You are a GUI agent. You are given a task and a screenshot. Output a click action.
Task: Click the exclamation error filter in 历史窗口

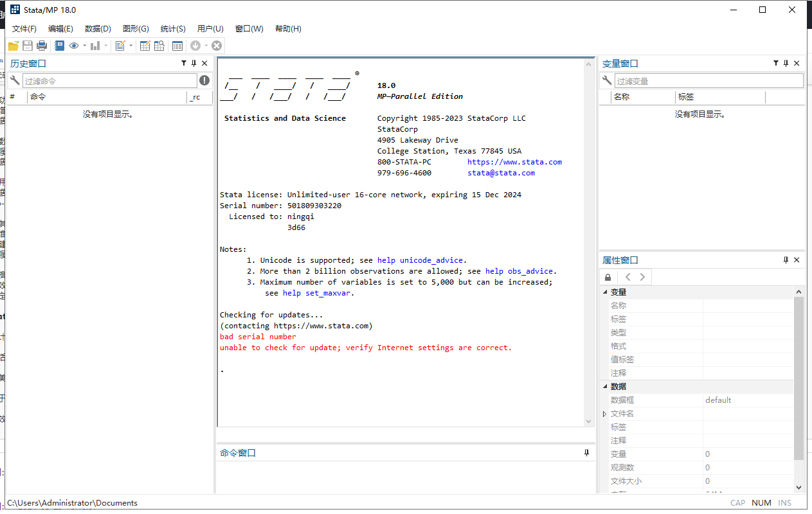(204, 80)
